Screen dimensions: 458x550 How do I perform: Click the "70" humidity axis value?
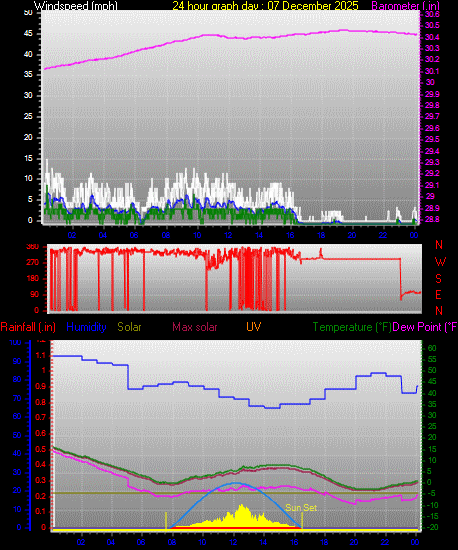17,398
